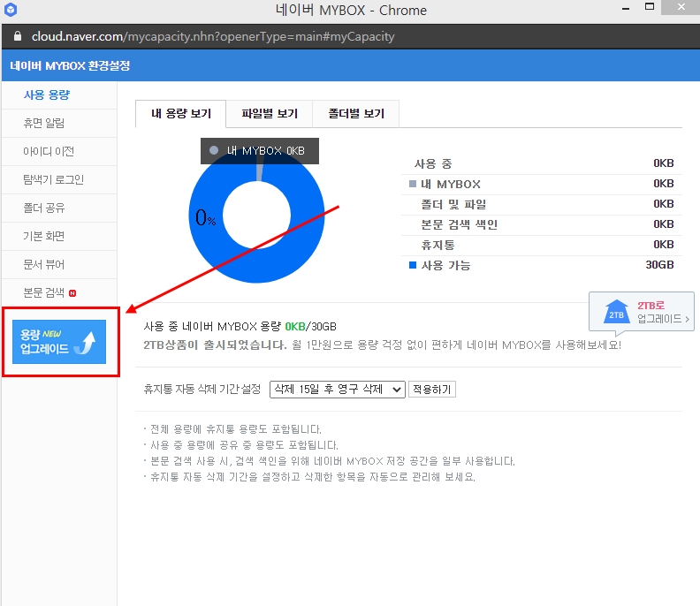This screenshot has width=700, height=606.
Task: Minimize the Chrome window
Action: (626, 9)
